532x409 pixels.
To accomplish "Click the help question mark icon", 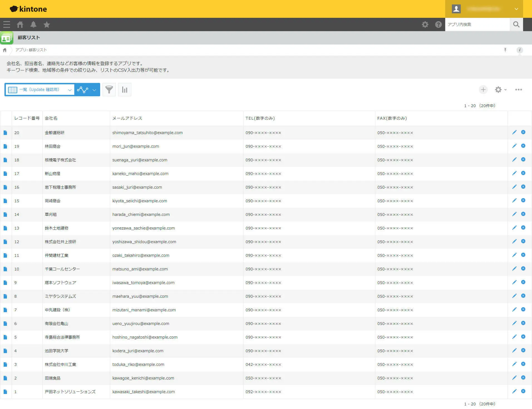I will click(x=438, y=24).
